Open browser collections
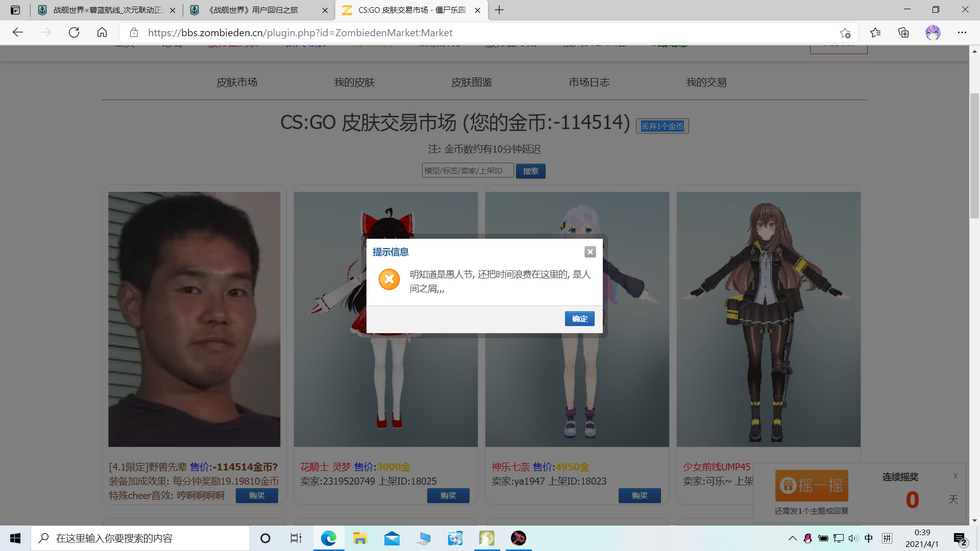Viewport: 980px width, 551px height. pos(903,33)
